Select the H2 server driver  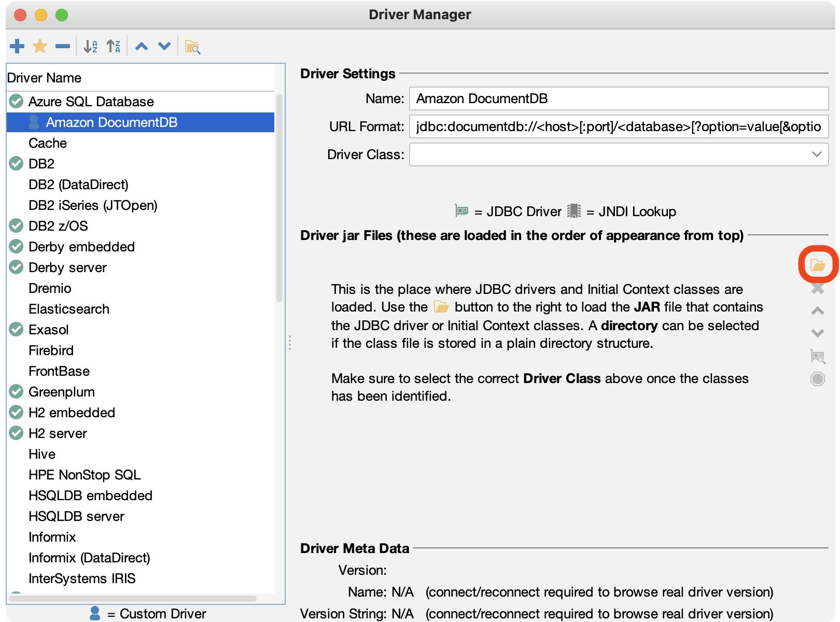(x=141, y=433)
